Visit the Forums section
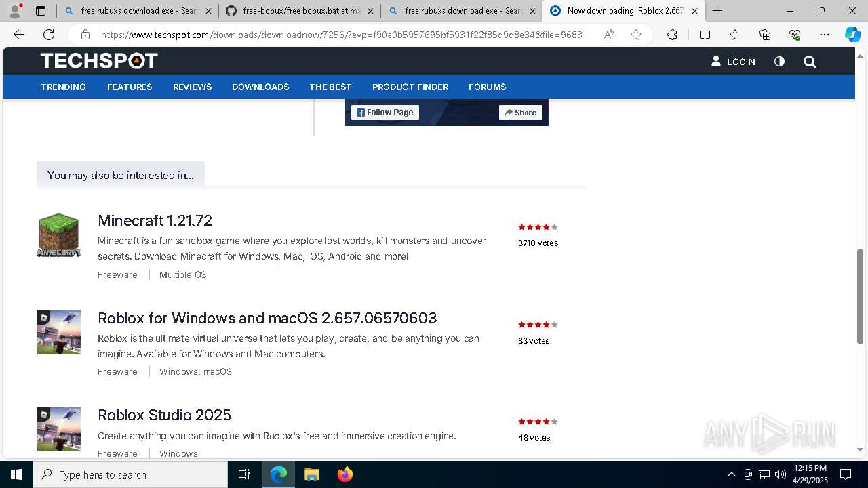The image size is (868, 488). [x=488, y=87]
